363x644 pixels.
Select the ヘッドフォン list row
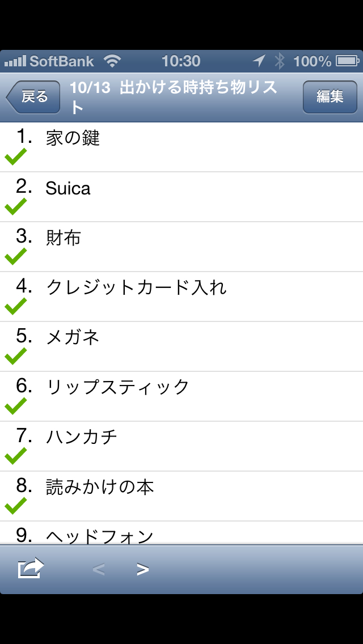[x=181, y=534]
